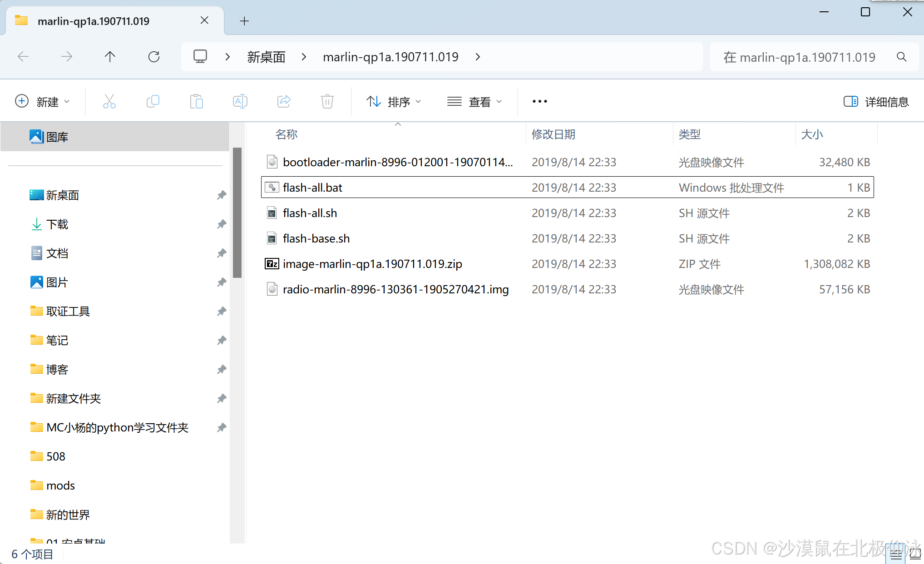Viewport: 924px width, 564px height.
Task: Switch to large icons view bottom-right
Action: [915, 554]
